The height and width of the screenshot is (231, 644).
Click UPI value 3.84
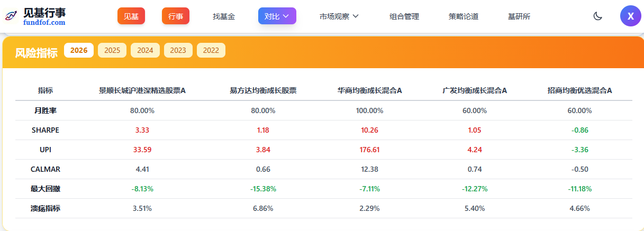263,150
